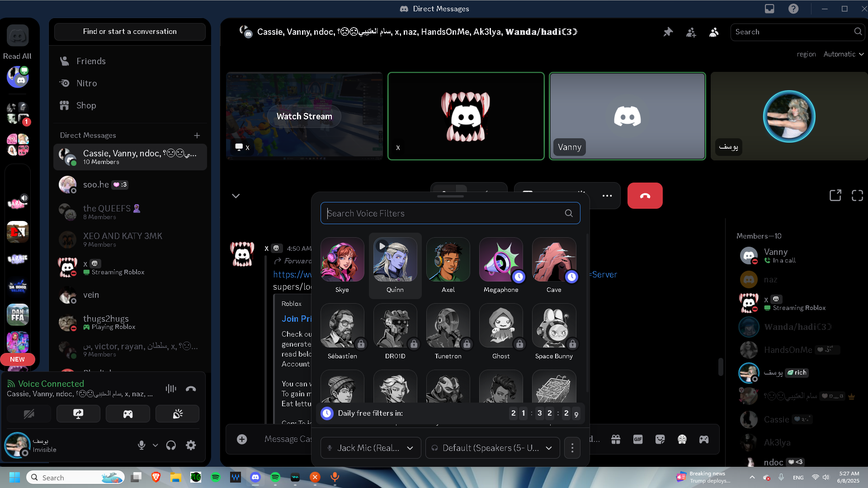
Task: Open the Default Speakers output dropdown
Action: point(492,448)
